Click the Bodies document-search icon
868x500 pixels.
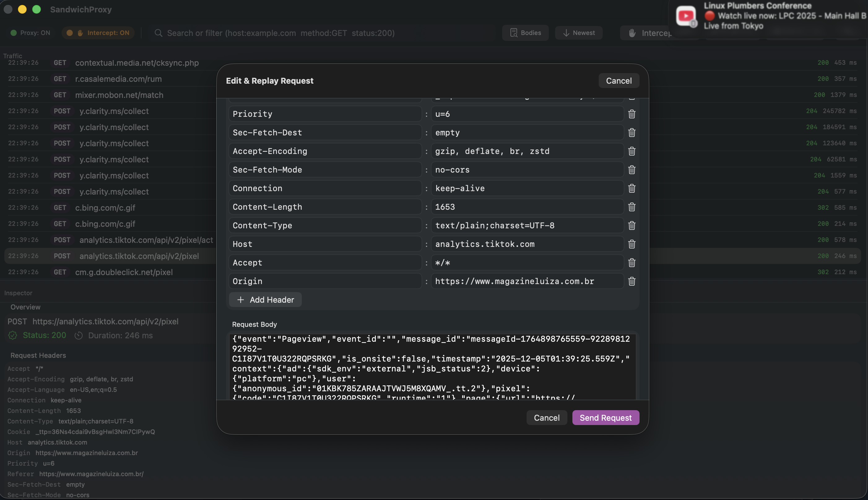pos(514,32)
